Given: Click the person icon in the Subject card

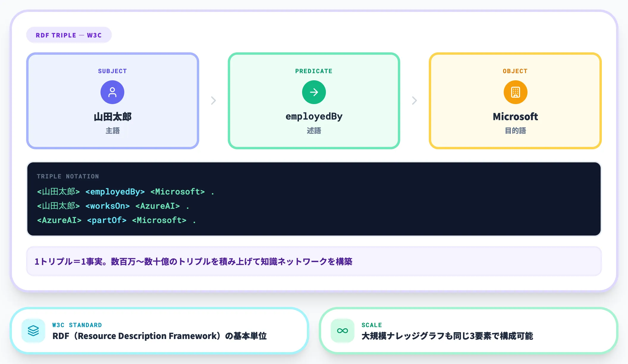Looking at the screenshot, I should (x=112, y=92).
